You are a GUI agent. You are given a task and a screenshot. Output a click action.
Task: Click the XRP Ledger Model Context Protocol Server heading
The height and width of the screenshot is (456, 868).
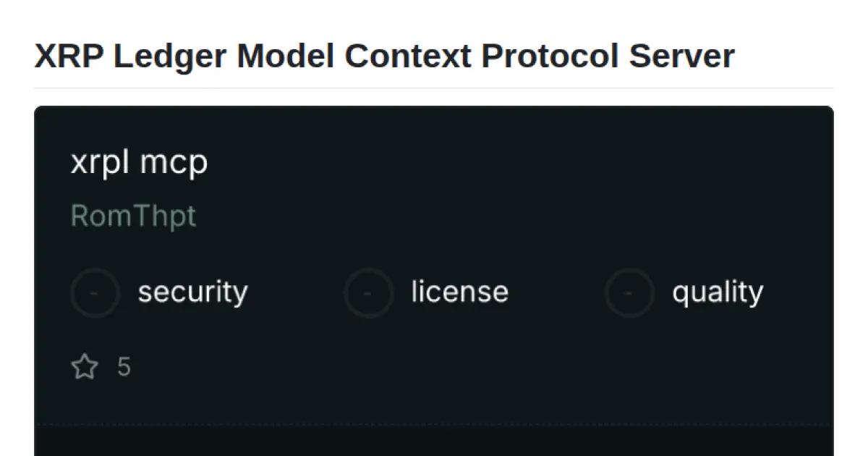click(x=383, y=55)
